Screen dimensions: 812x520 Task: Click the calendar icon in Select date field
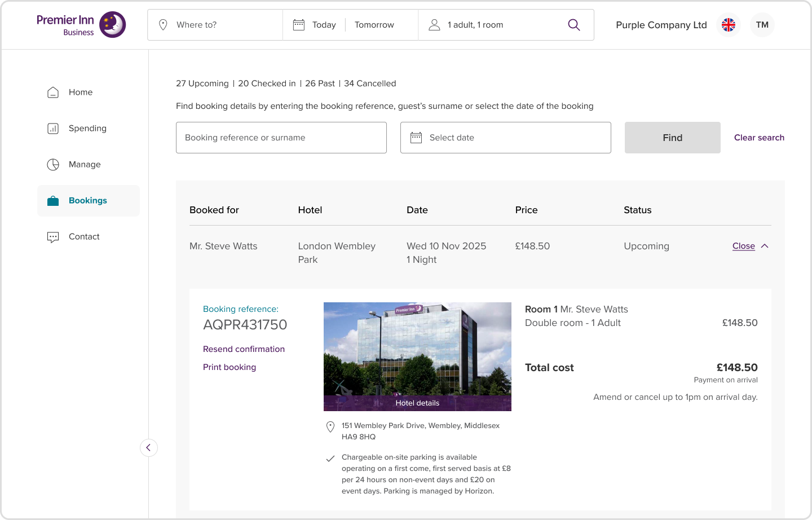pyautogui.click(x=416, y=138)
